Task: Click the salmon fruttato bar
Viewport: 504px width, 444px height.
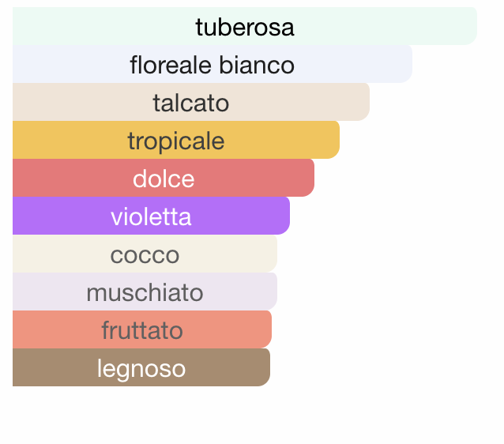Action: 142,329
